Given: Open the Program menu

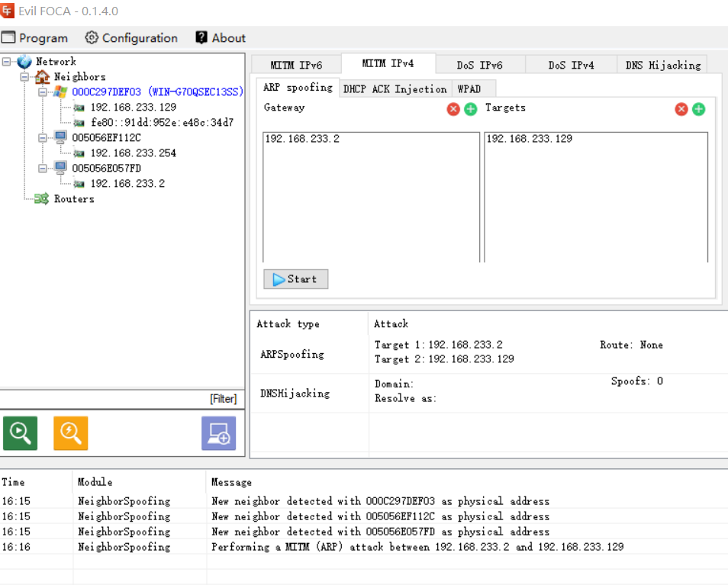Looking at the screenshot, I should (x=35, y=37).
